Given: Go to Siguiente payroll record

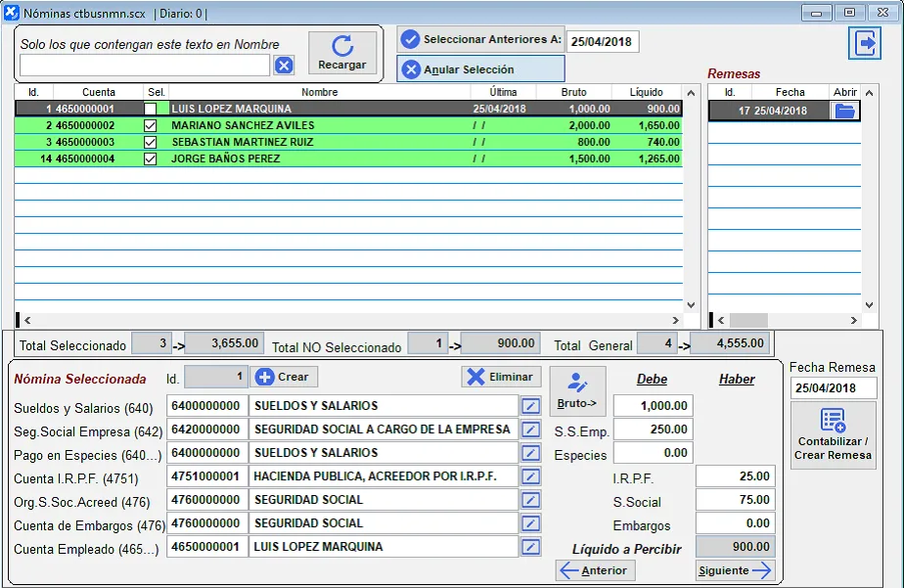Looking at the screenshot, I should [735, 570].
